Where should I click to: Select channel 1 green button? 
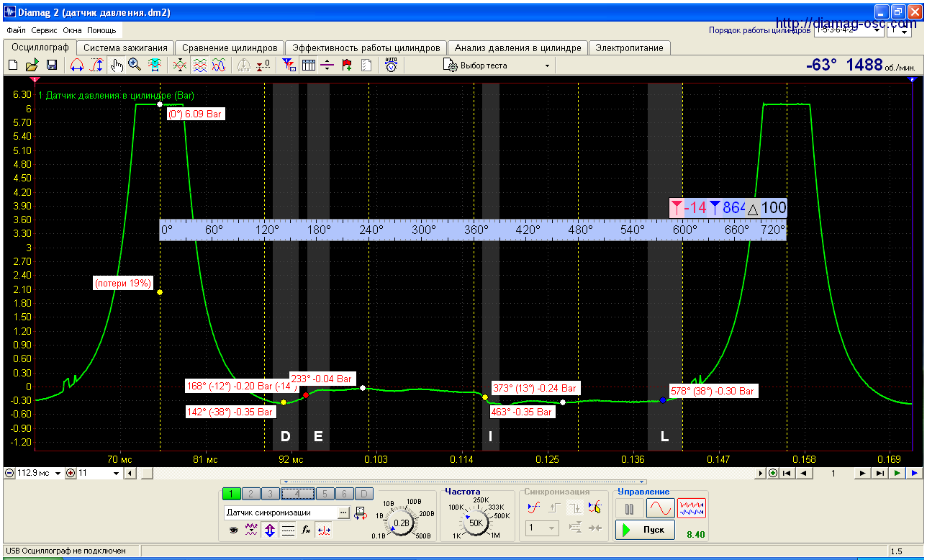(x=232, y=494)
